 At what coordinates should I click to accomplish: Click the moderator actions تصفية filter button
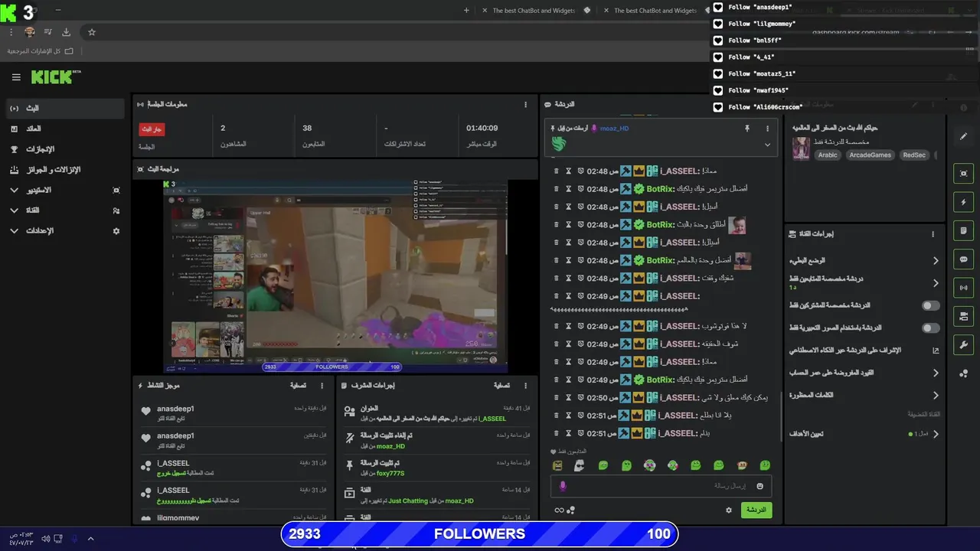pos(502,386)
